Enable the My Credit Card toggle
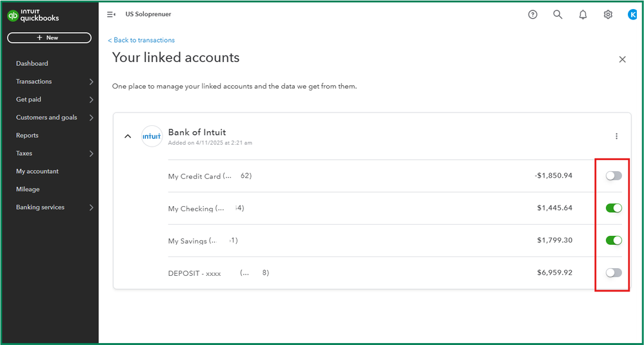The width and height of the screenshot is (644, 345). click(x=614, y=176)
